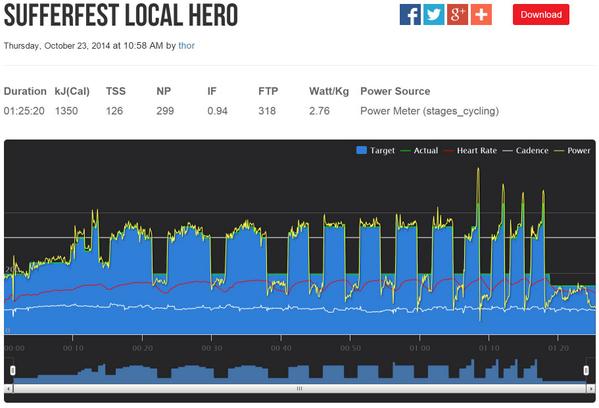Click the scrollbar right arrow
Screen dimensions: 599x408
(591, 389)
